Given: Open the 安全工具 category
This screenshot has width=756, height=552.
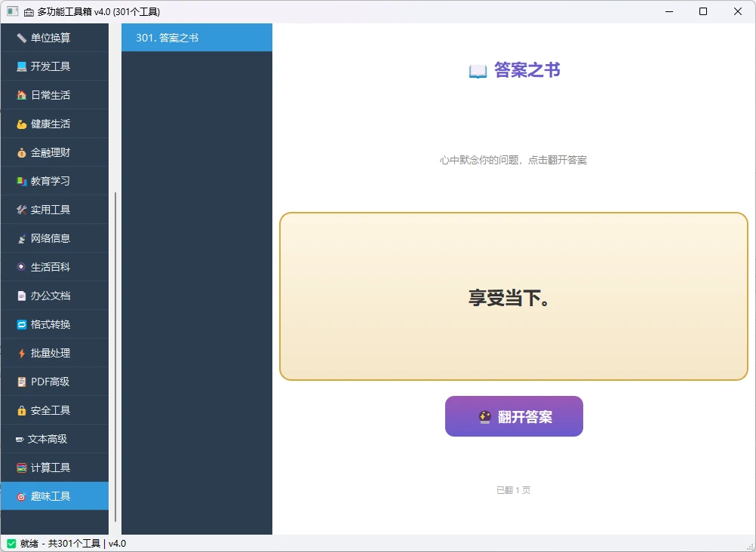Looking at the screenshot, I should coord(54,410).
